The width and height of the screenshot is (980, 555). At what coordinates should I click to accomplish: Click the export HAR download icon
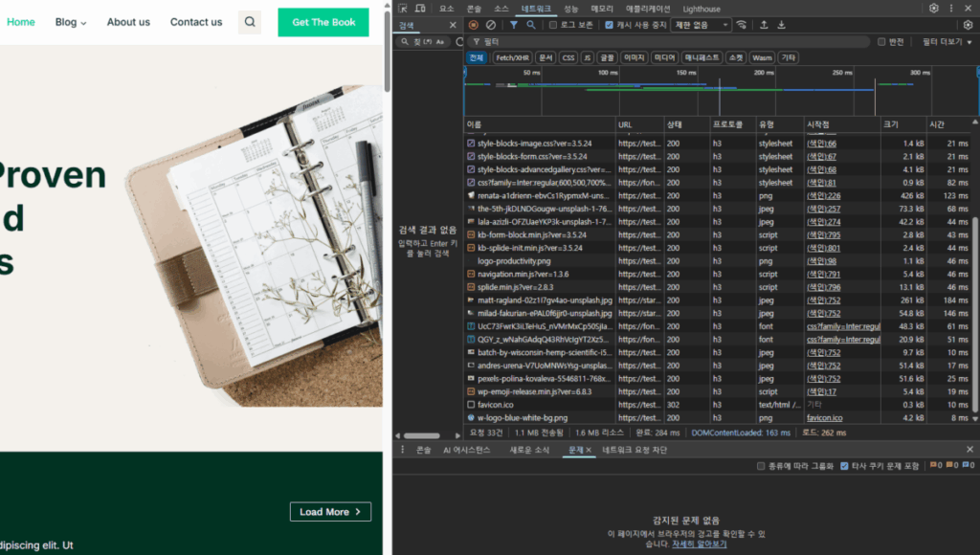[x=782, y=25]
